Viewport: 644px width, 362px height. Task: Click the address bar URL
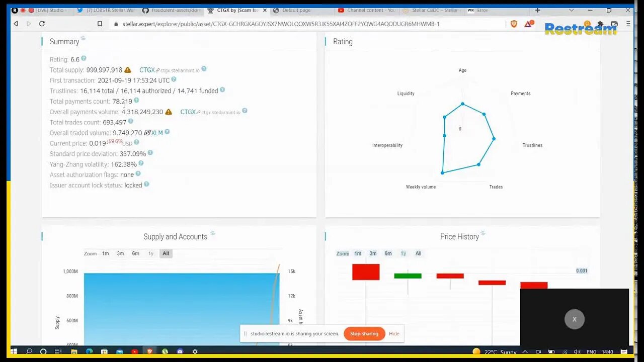coord(281,24)
